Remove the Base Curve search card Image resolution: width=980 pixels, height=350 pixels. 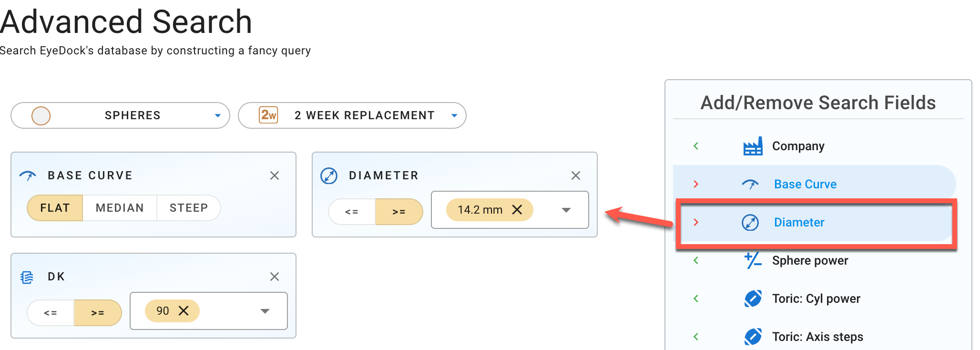pos(275,175)
